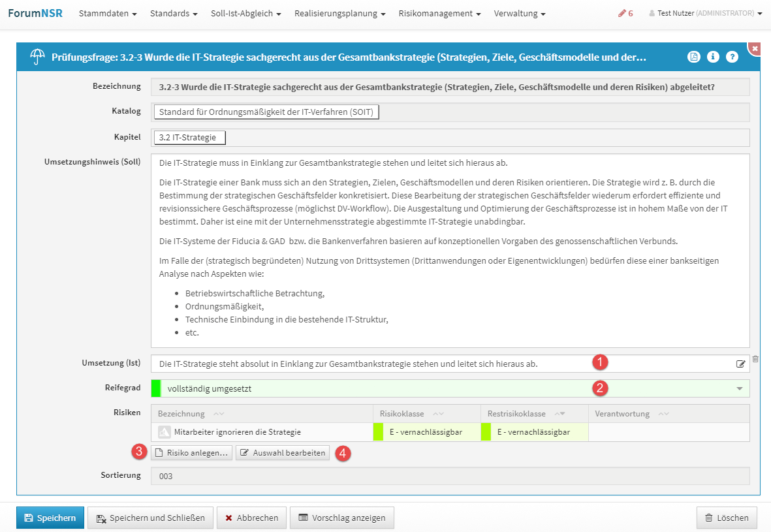Click the PDF export icon in header
The width and height of the screenshot is (771, 532).
pyautogui.click(x=693, y=57)
